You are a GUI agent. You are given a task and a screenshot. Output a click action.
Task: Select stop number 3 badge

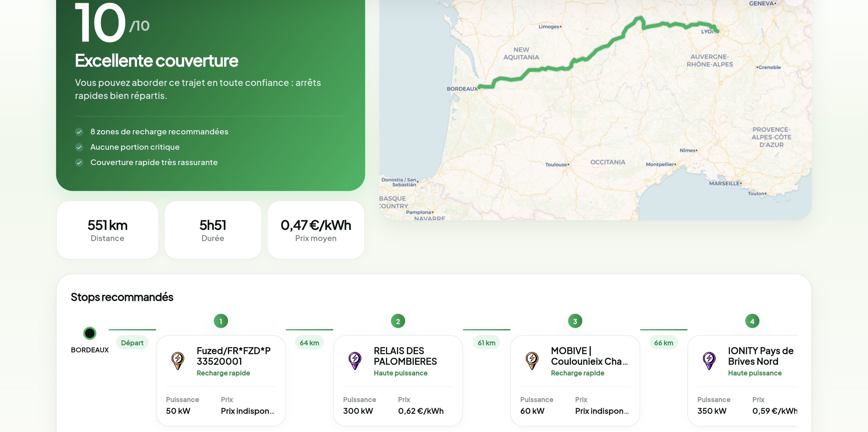point(575,321)
